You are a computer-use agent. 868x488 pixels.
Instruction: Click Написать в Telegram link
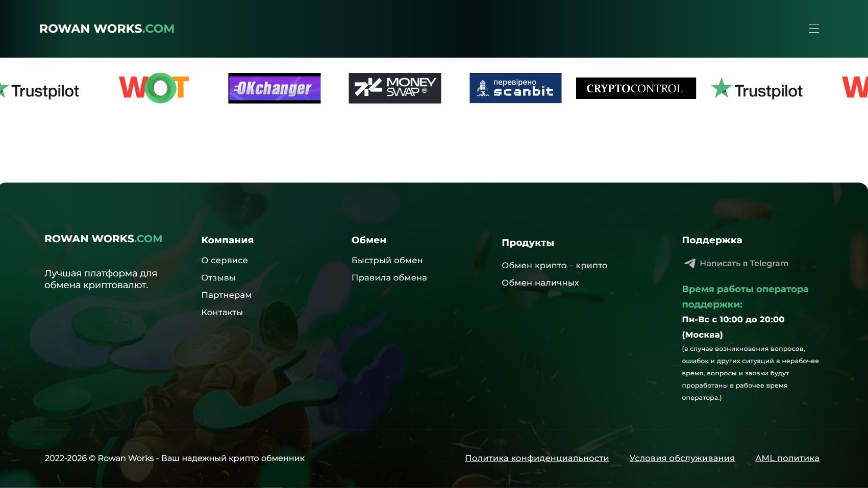click(744, 263)
